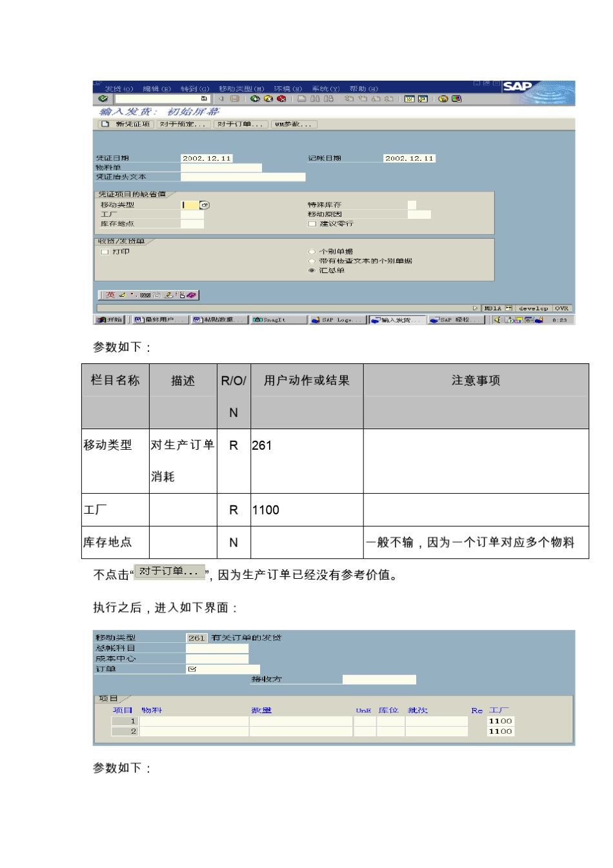Click the Create New Session icon
Image resolution: width=613 pixels, height=868 pixels.
click(x=409, y=99)
